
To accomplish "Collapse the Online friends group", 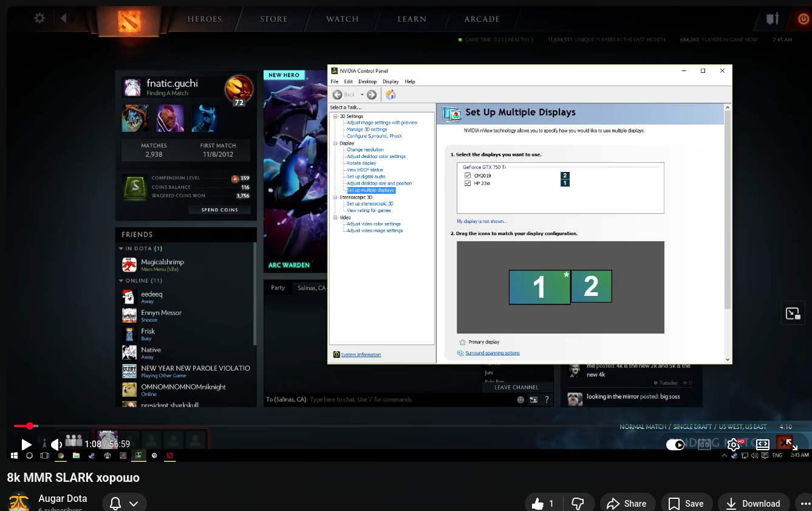I will (121, 281).
